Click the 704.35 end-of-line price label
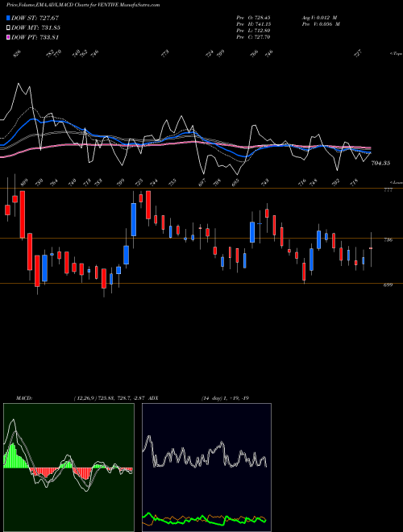This screenshot has width=403, height=532. [380, 163]
